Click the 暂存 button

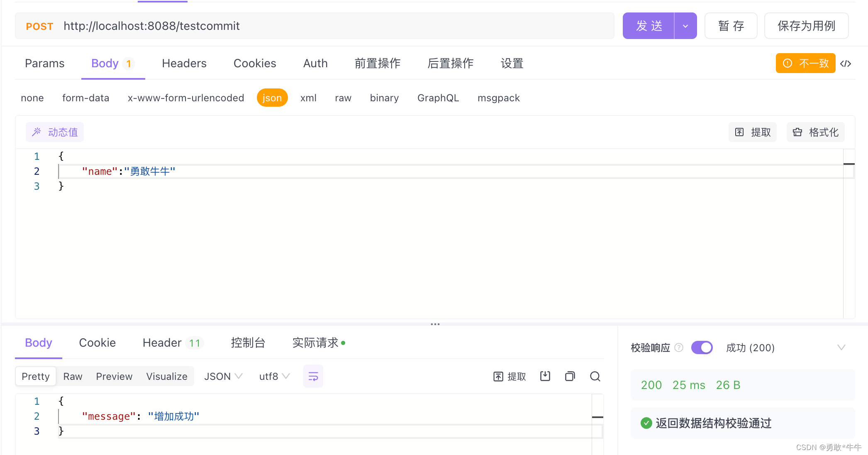click(x=731, y=26)
